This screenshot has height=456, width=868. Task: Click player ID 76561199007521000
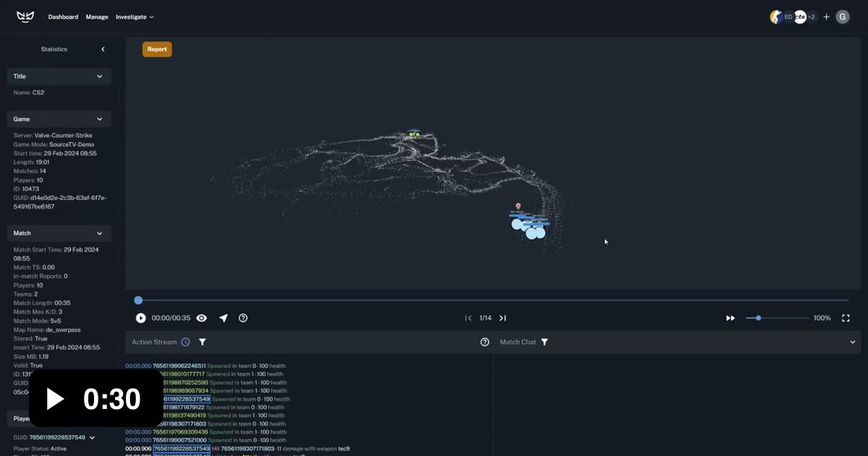179,440
